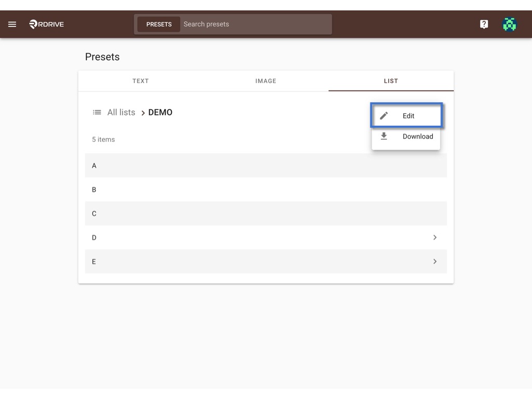Switch to the TEXT tab
The width and height of the screenshot is (532, 399).
140,81
